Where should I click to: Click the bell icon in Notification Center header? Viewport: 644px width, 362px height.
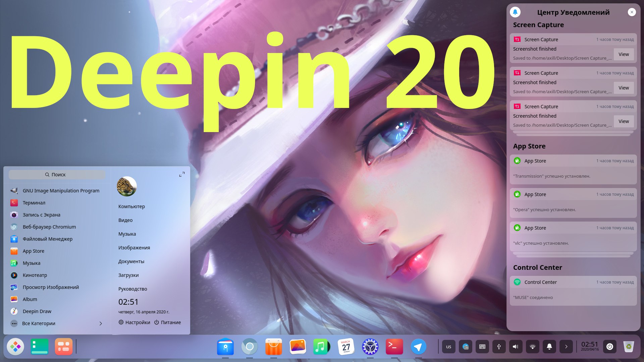[x=515, y=12]
